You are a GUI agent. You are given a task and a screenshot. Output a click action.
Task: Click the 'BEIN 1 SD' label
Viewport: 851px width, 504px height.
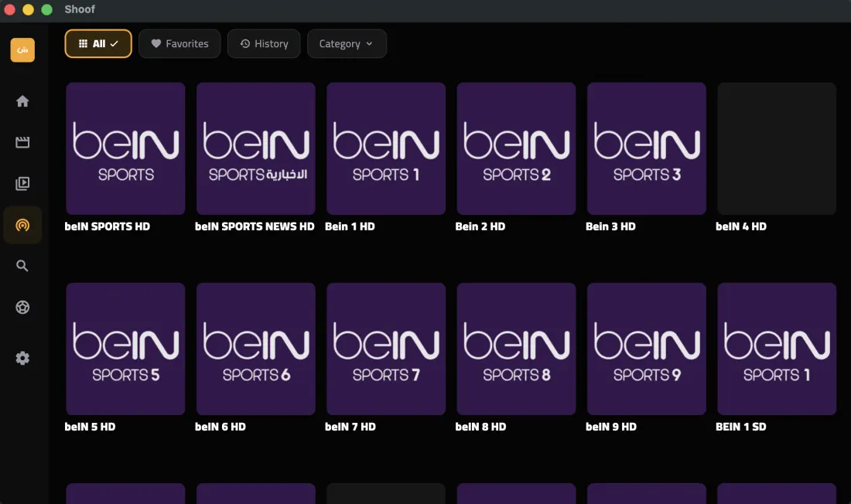pyautogui.click(x=741, y=427)
